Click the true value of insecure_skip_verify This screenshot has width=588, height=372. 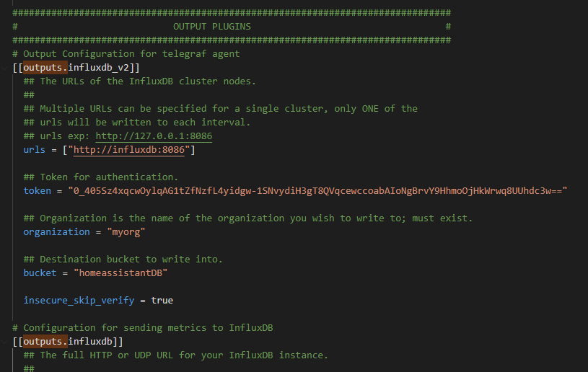[x=162, y=301]
